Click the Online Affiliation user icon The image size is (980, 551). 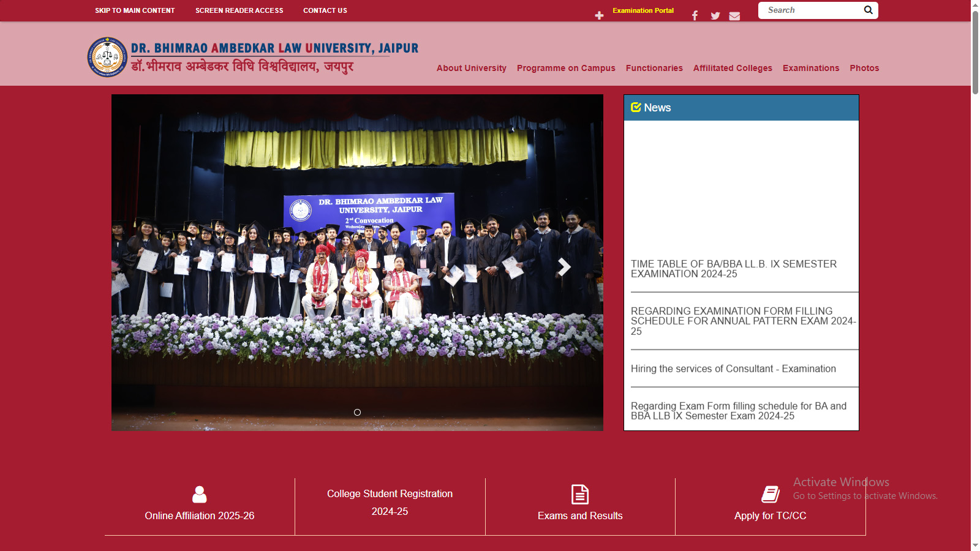(x=200, y=494)
